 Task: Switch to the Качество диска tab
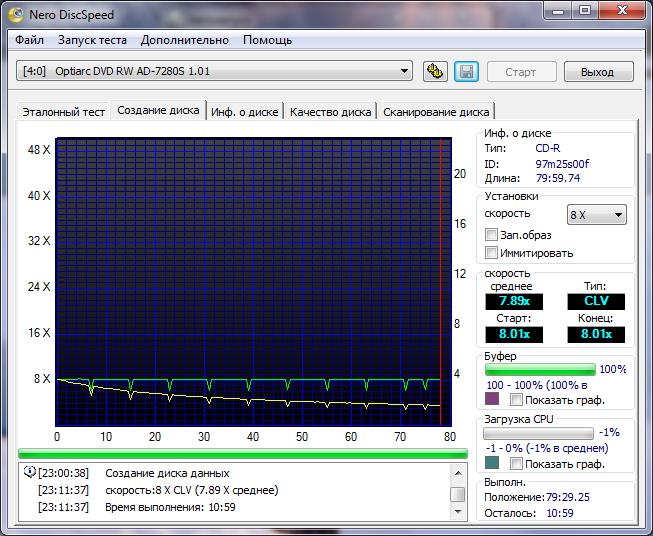pyautogui.click(x=330, y=112)
